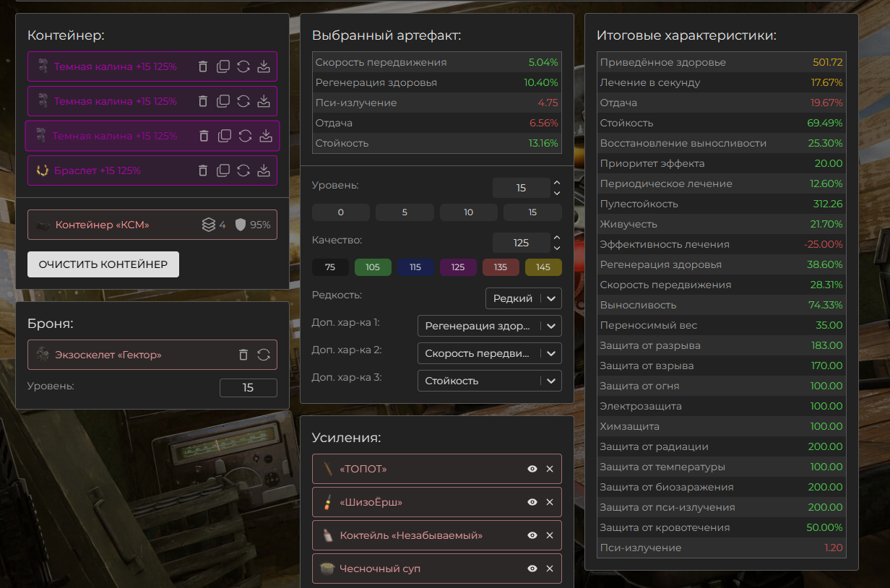Viewport: 890px width, 588px height.
Task: Toggle the eye icon for «ШизоЁрш»
Action: click(532, 502)
